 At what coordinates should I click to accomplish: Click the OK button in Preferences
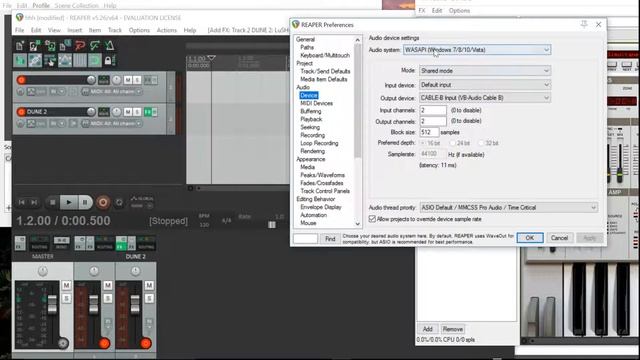click(x=530, y=238)
